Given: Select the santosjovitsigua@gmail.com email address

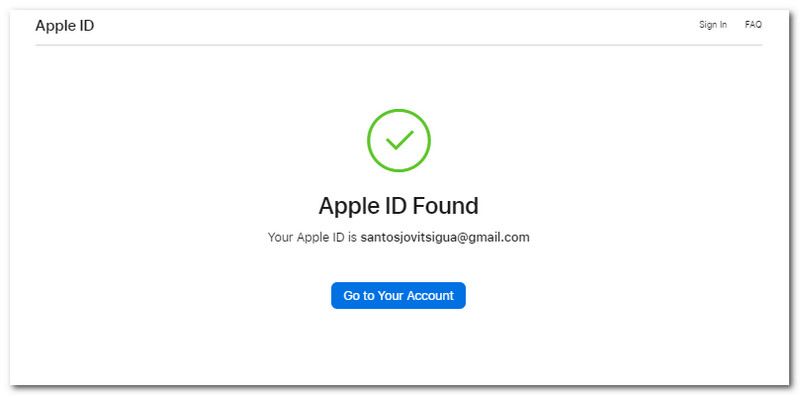Looking at the screenshot, I should (x=445, y=237).
